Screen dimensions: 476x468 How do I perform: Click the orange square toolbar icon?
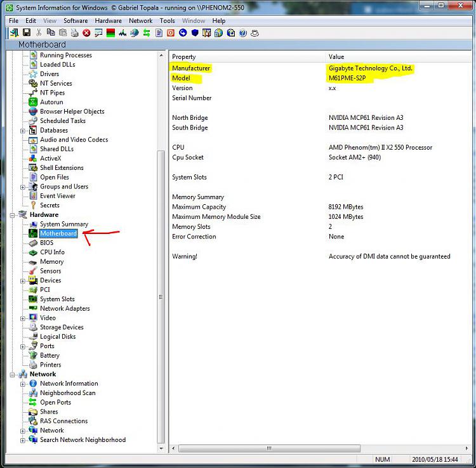(x=171, y=33)
